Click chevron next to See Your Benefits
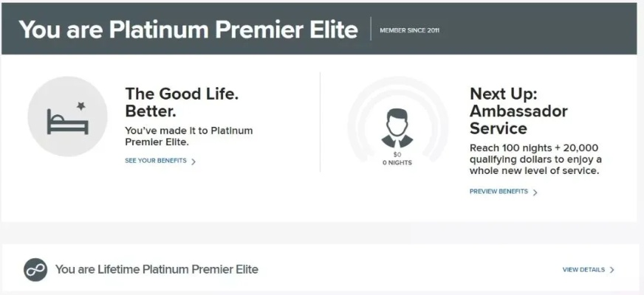The image size is (644, 295). (193, 162)
